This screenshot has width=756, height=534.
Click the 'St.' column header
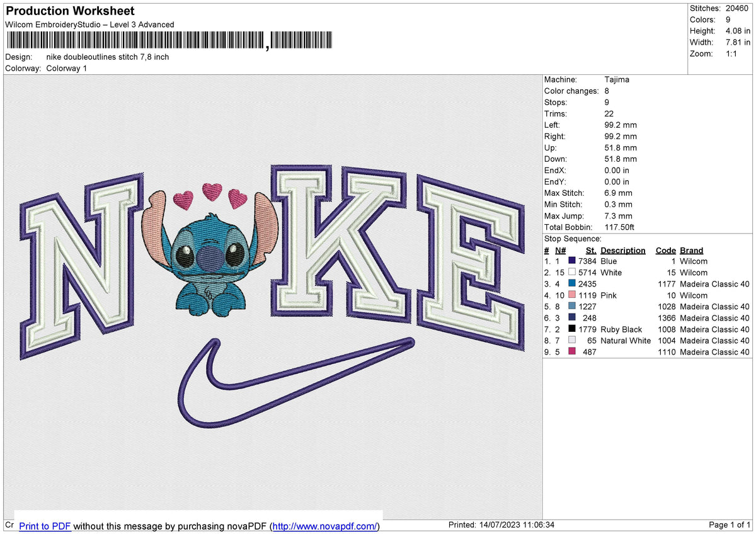coord(591,250)
